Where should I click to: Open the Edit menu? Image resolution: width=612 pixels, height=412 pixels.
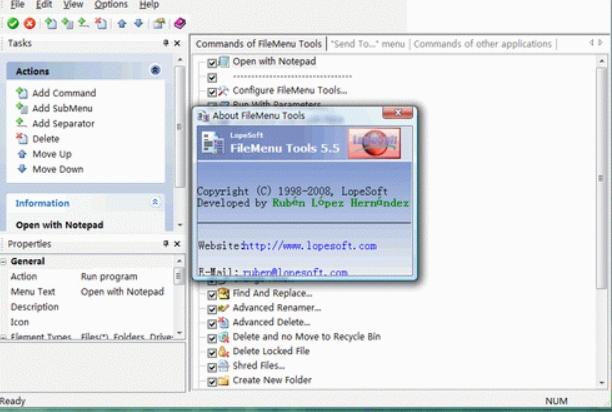(x=44, y=5)
